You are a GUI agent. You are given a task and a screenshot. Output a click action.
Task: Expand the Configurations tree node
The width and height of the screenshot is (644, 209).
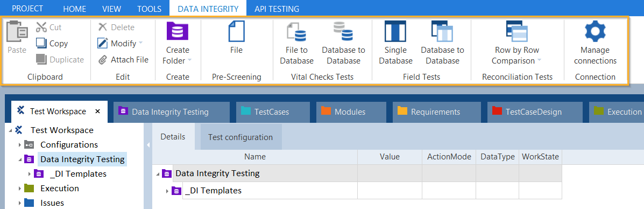(19, 145)
